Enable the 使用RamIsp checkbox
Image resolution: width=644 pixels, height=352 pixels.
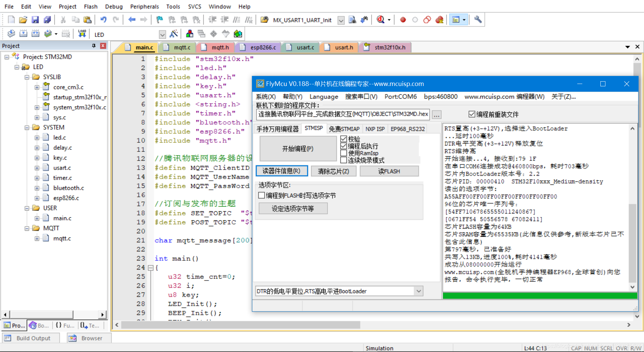[x=343, y=153]
